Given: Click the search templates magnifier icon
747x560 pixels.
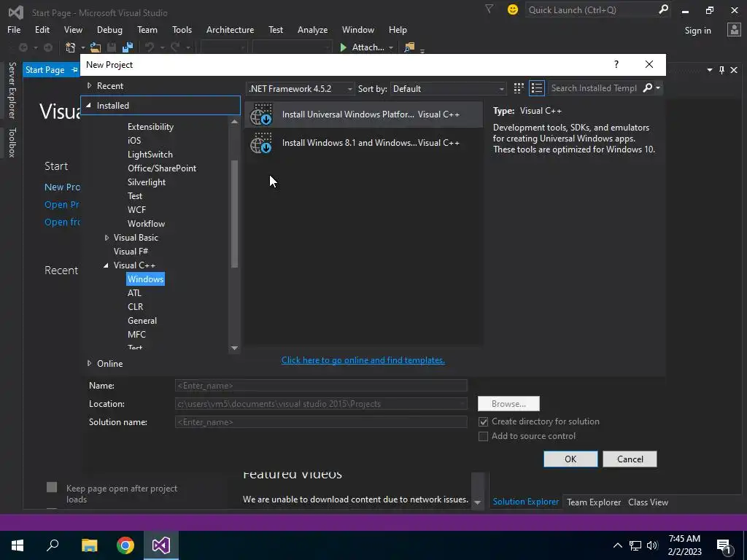Looking at the screenshot, I should (x=647, y=87).
